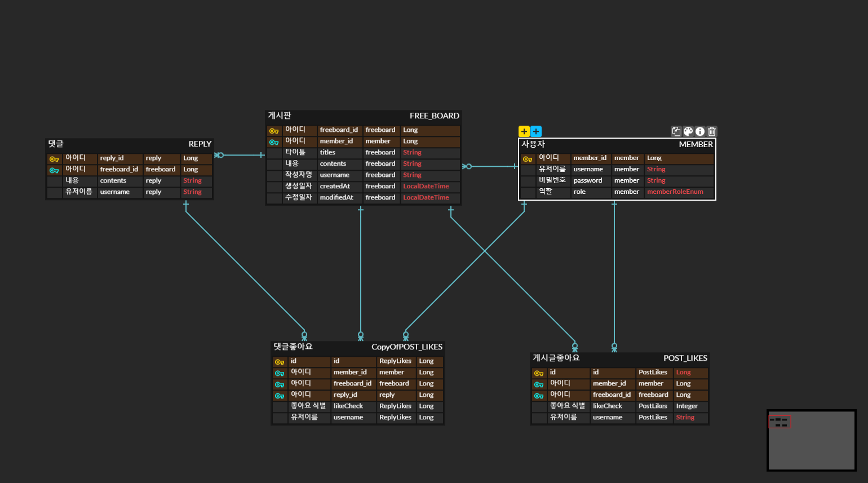Click the blue key icon in POST_LIKES freeboard_id row
The height and width of the screenshot is (483, 868).
pos(539,396)
